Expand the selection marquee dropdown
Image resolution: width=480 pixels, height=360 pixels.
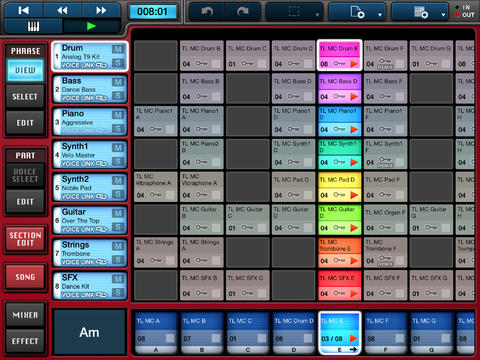click(x=295, y=12)
